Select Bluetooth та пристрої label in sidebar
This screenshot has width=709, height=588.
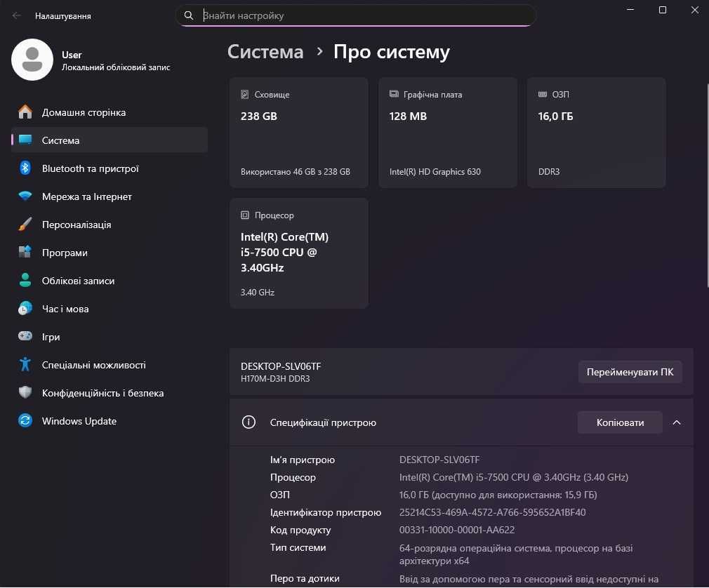[x=91, y=168]
